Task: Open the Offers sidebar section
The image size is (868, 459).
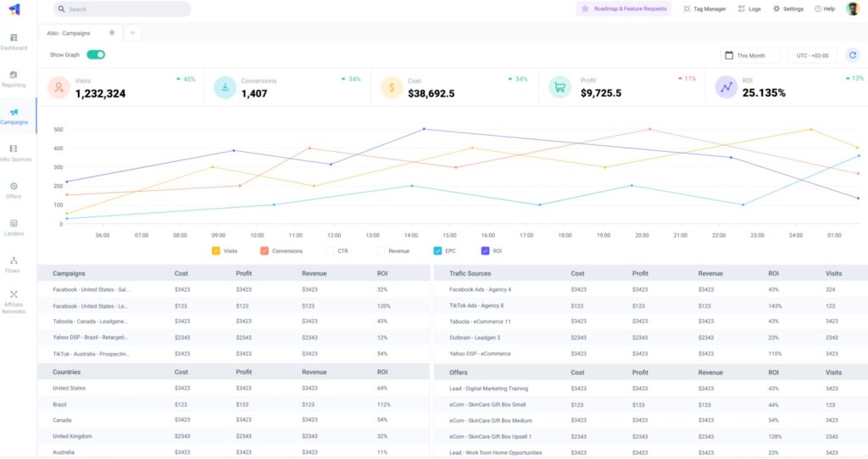Action: point(14,191)
